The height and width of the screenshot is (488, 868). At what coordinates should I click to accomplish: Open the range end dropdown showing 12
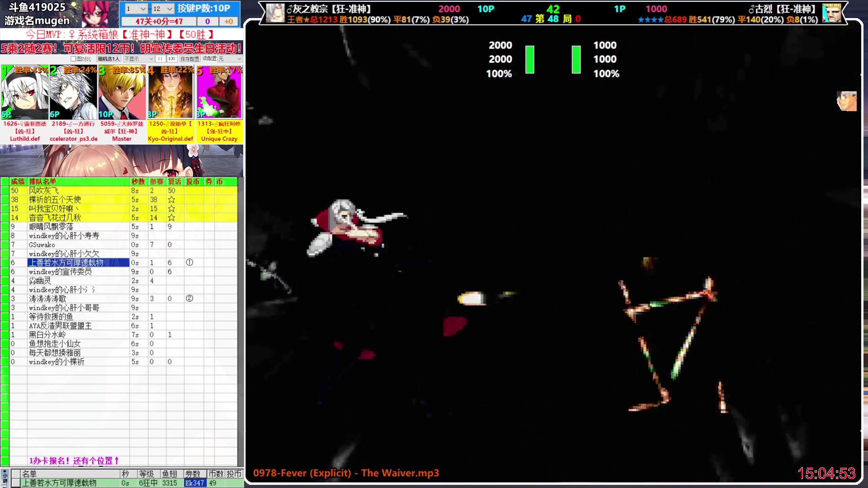[163, 9]
